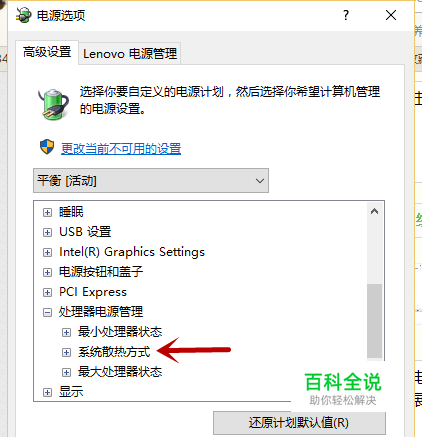
Task: Expand Intel(R) Graphics Settings node
Action: [x=47, y=252]
